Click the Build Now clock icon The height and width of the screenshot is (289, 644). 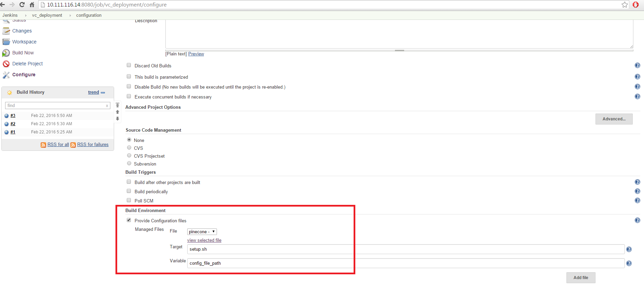coord(6,53)
